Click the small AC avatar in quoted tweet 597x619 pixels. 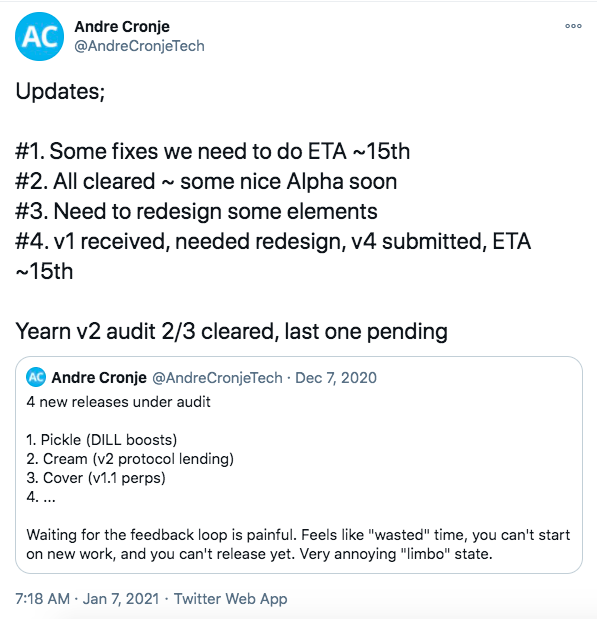click(36, 377)
